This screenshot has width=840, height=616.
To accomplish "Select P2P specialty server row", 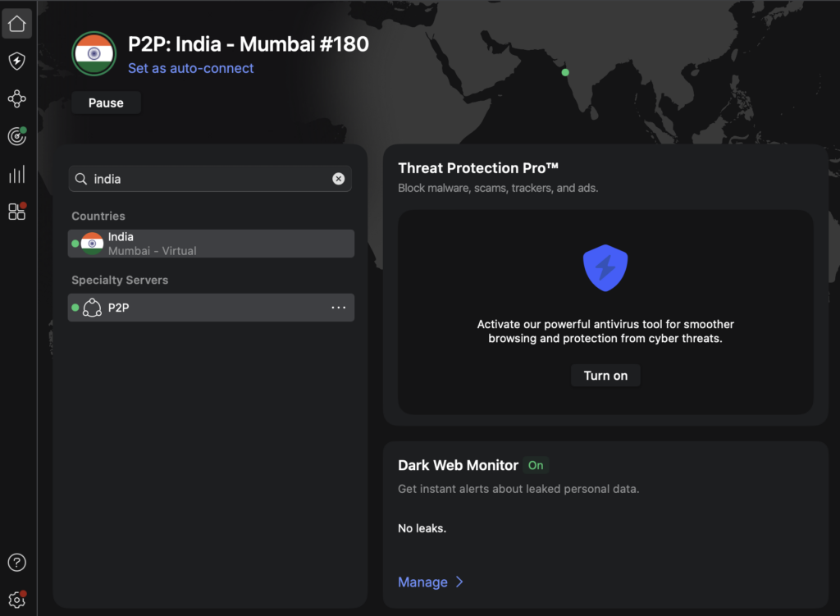I will click(x=211, y=308).
